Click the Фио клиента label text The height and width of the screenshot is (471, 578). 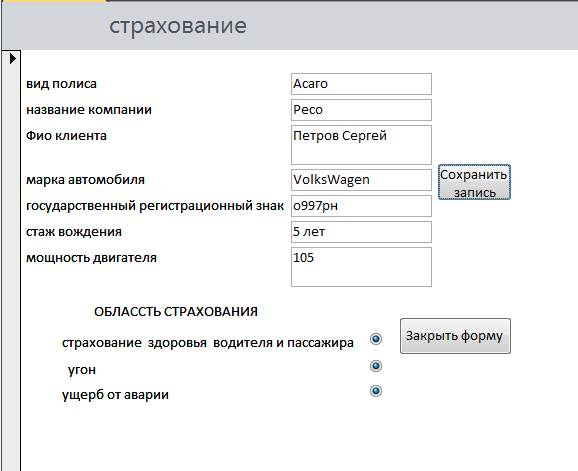pos(66,136)
